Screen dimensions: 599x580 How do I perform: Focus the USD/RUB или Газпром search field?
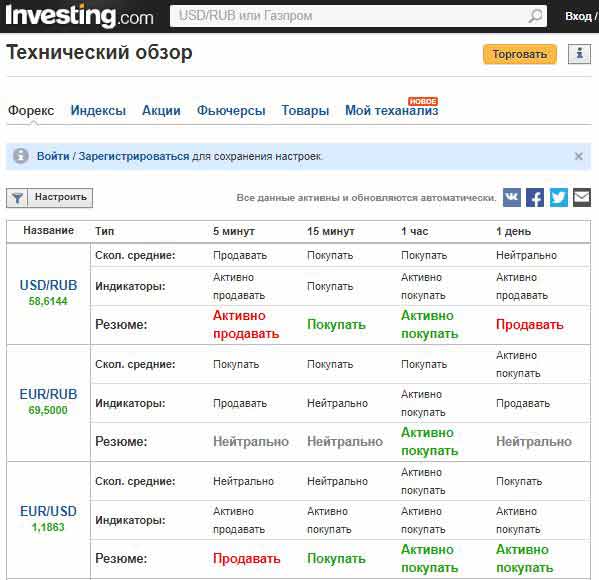pos(349,16)
